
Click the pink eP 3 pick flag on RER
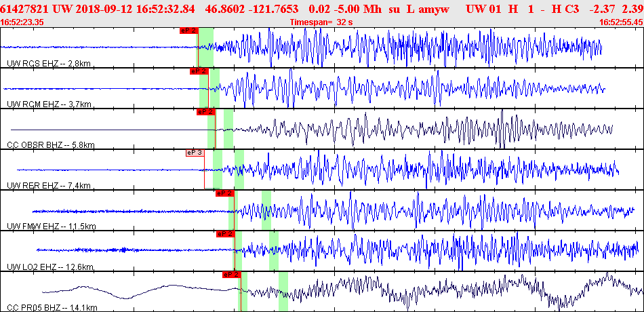click(195, 153)
